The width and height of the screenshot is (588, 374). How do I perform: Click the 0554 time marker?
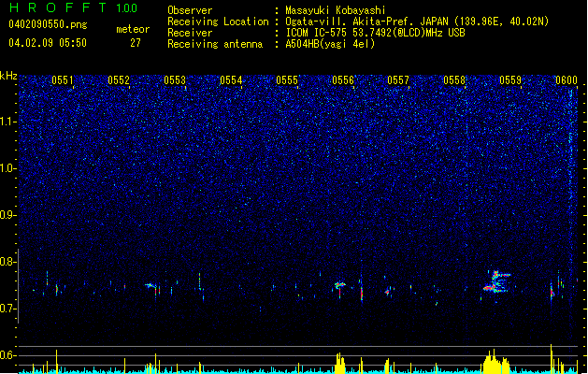click(231, 80)
